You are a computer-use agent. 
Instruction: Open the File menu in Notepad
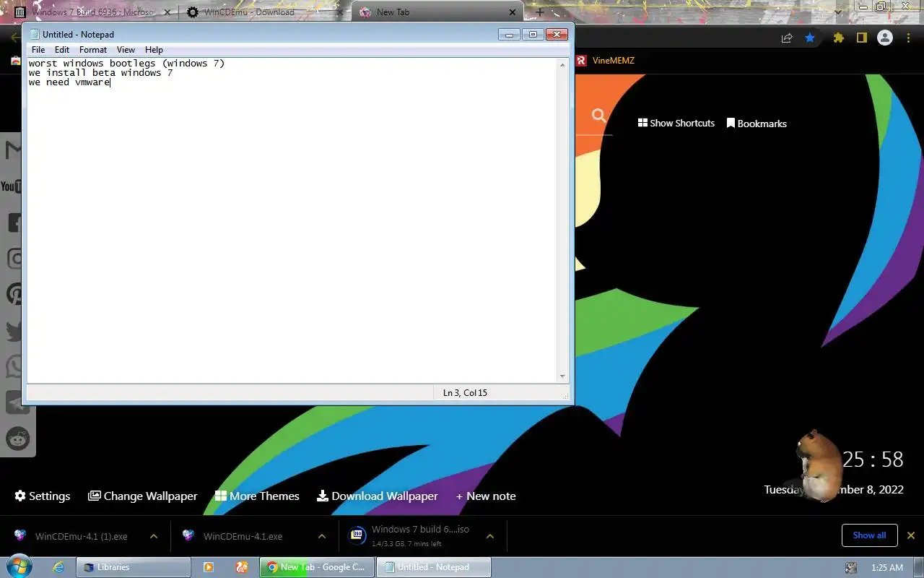[x=38, y=50]
